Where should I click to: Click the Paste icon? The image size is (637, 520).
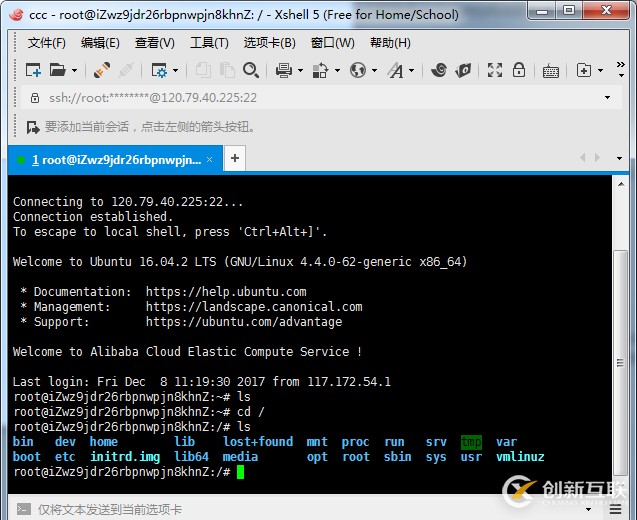coord(227,70)
